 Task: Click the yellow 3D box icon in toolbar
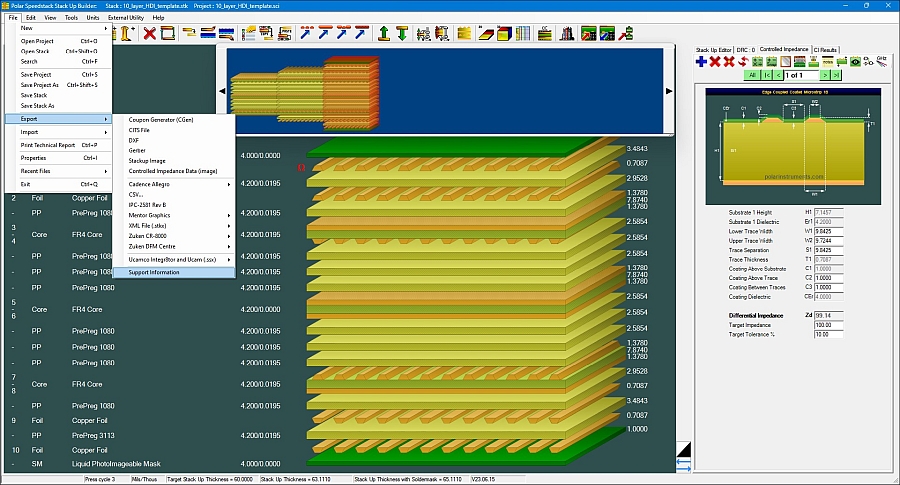point(504,33)
